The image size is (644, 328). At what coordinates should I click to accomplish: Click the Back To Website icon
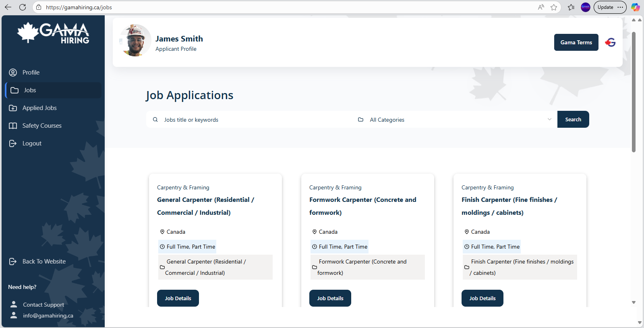pos(13,262)
